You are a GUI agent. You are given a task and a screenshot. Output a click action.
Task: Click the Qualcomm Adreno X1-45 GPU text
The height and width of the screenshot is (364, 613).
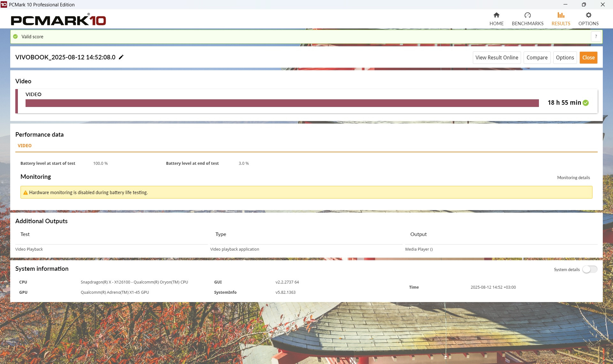tap(115, 292)
